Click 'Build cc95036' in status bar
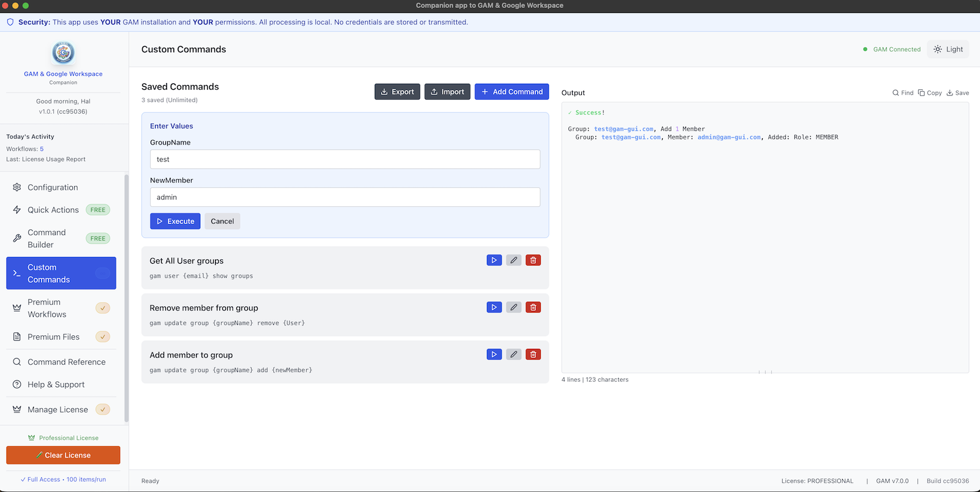The width and height of the screenshot is (980, 492). [948, 481]
